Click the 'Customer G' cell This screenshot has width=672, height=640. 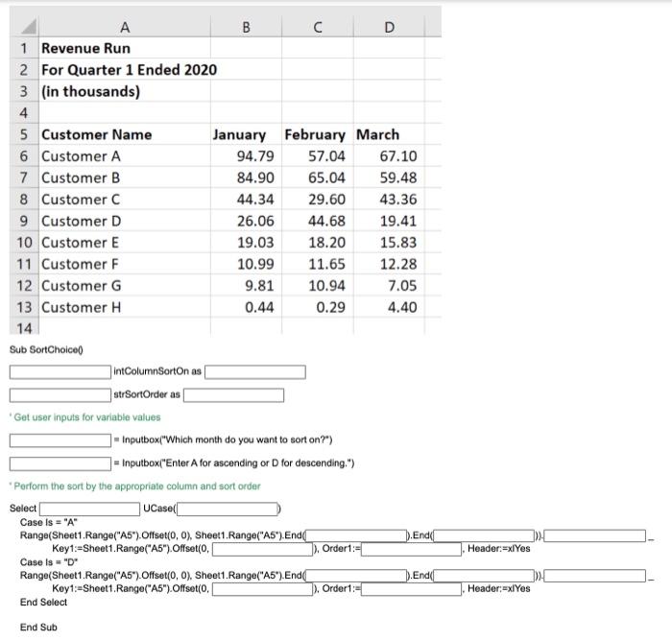point(125,285)
